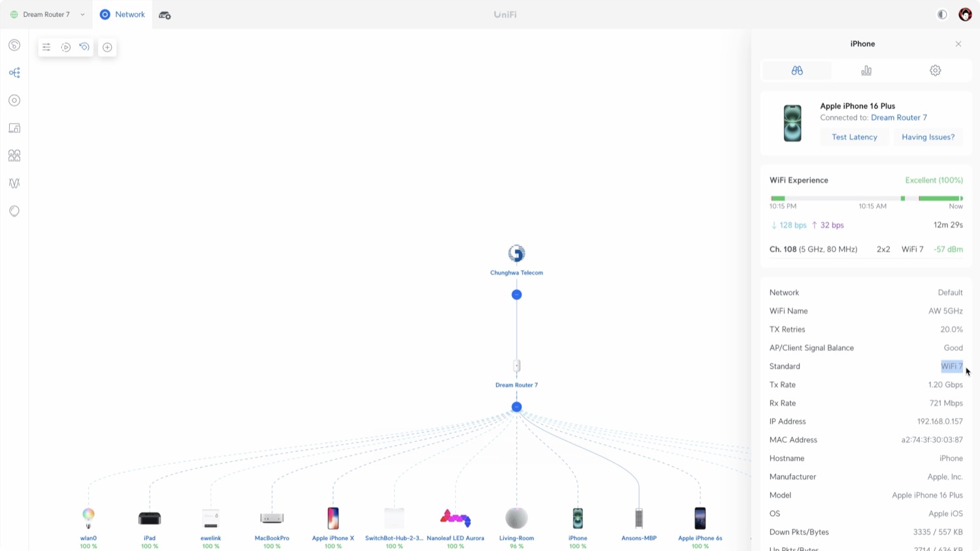Click the waveform-shaped icon in left sidebar

click(x=14, y=184)
